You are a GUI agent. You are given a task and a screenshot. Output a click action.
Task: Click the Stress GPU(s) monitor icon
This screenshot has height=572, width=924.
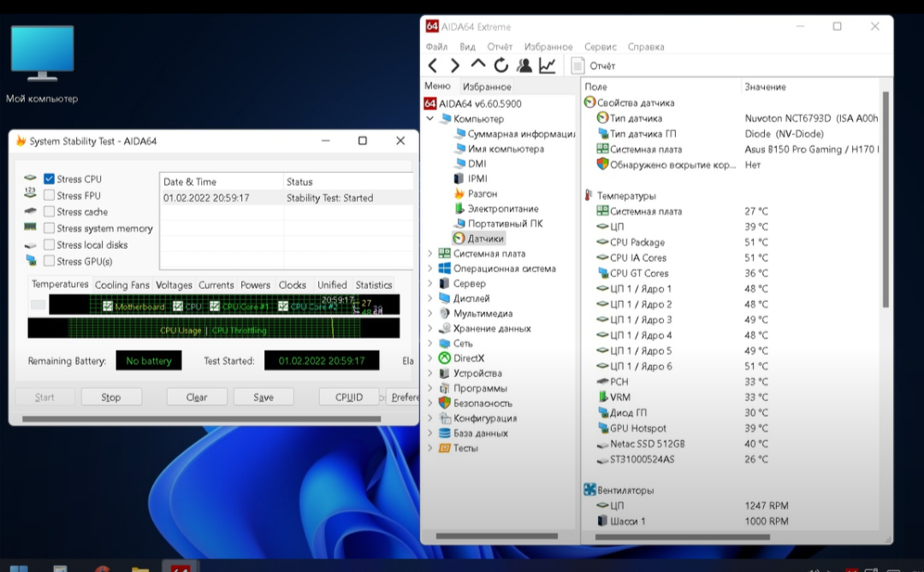(x=31, y=261)
